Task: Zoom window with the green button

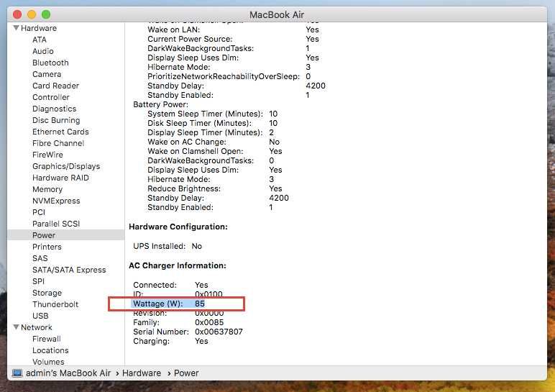Action: (46, 14)
